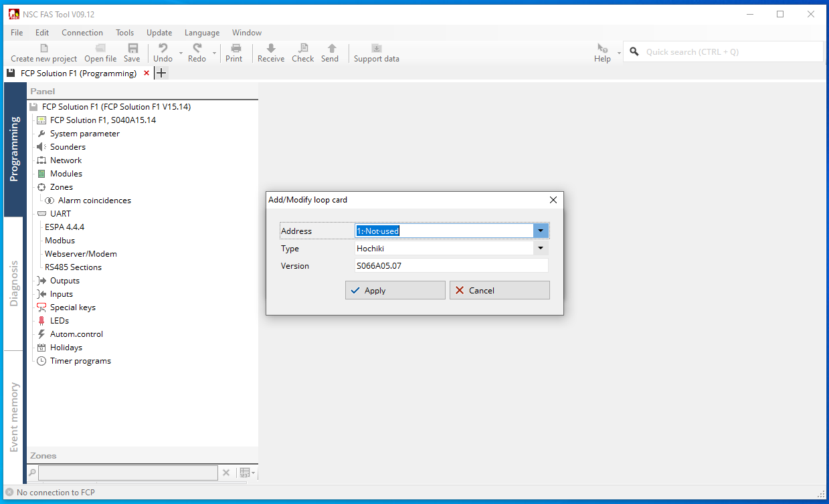829x504 pixels.
Task: Click the Support data icon
Action: click(x=377, y=48)
